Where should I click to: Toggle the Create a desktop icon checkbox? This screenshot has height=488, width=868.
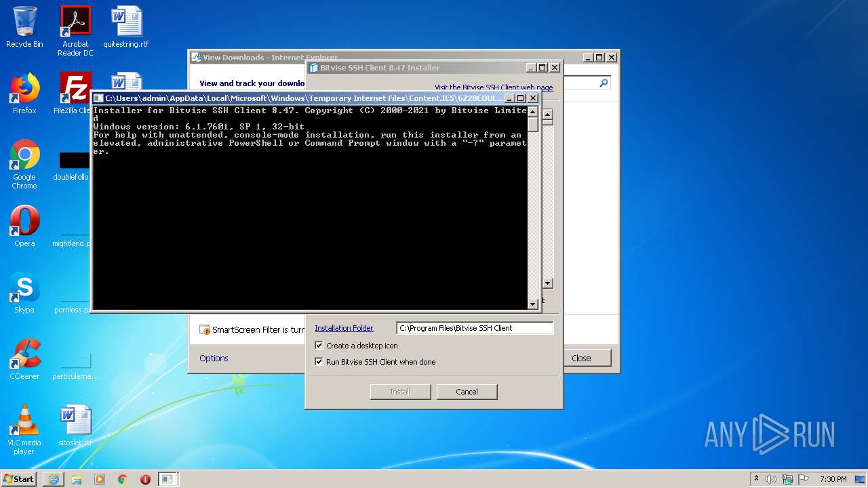pos(319,346)
